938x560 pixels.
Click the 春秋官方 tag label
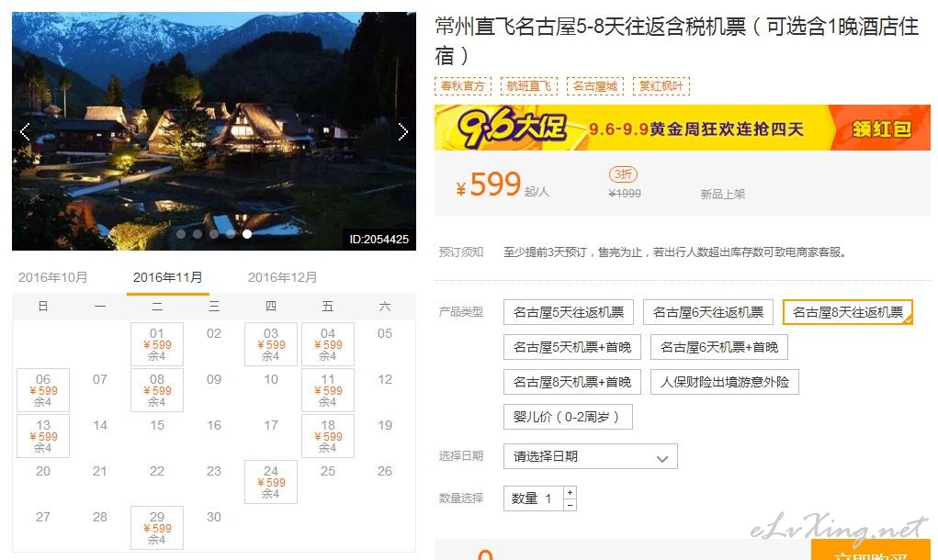(463, 86)
